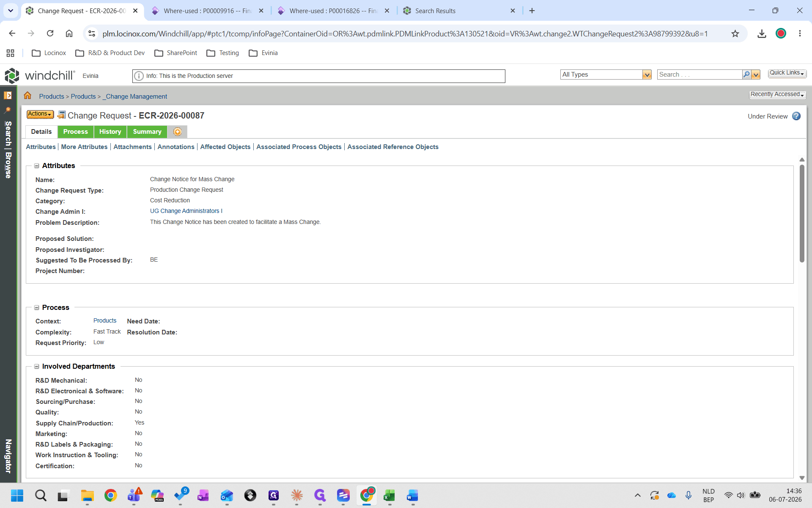The image size is (812, 508).
Task: Open Microsoft Teams from taskbar
Action: [x=134, y=494]
